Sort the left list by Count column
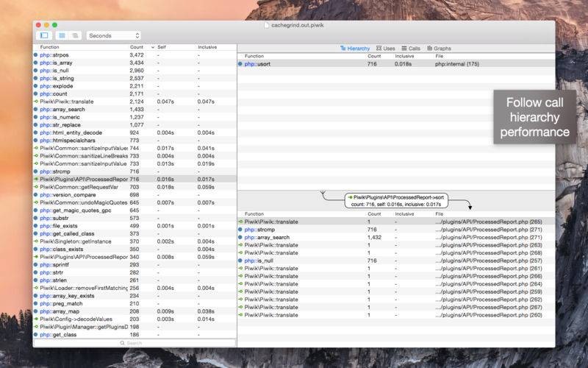The image size is (588, 368). tap(137, 47)
